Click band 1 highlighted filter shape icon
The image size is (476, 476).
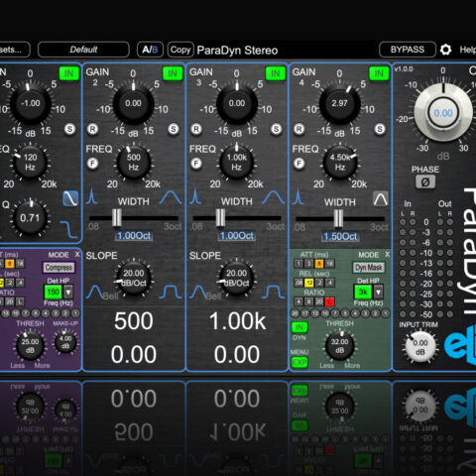click(70, 198)
